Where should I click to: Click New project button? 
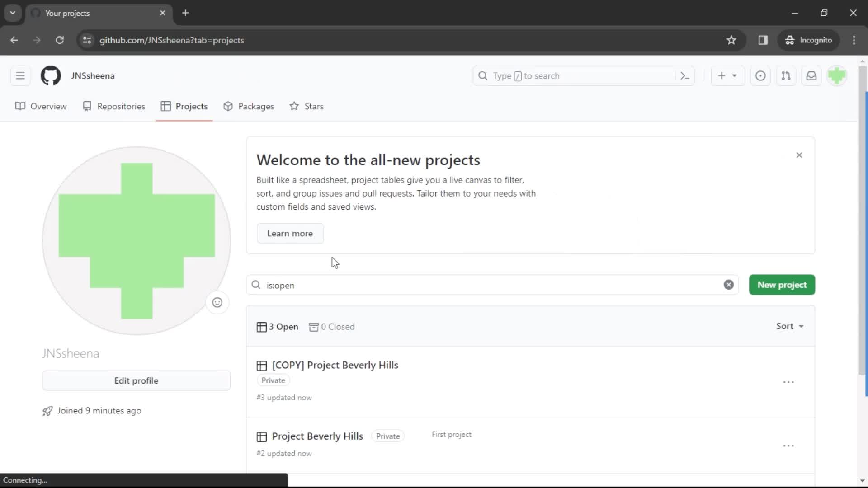[782, 285]
